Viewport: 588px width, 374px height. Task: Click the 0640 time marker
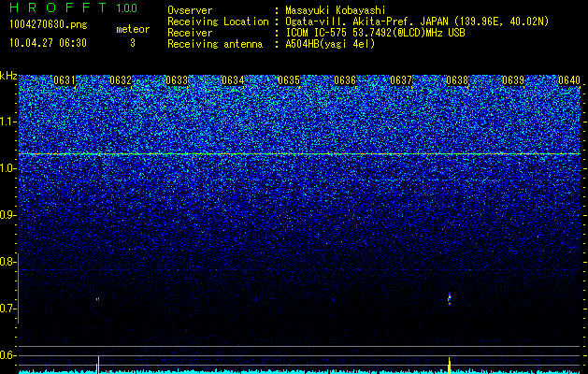coord(569,80)
